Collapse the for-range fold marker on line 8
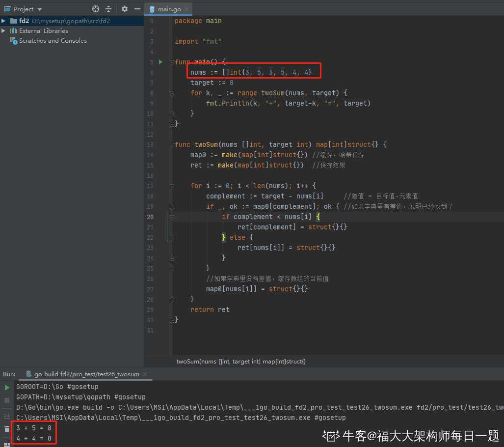This screenshot has width=504, height=447. coord(172,93)
